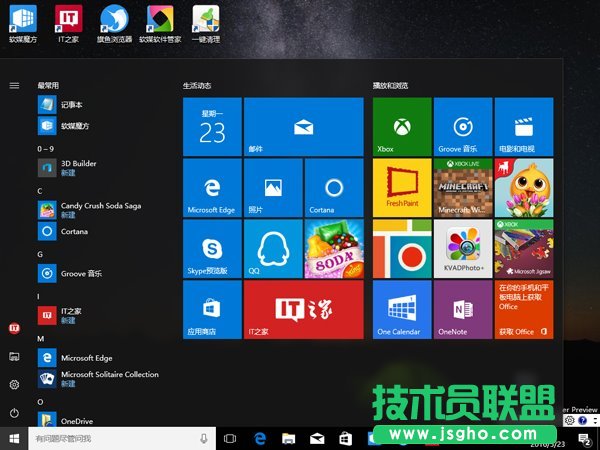Viewport: 600px width, 450px height.
Task: Click the 0–9 letter group header
Action: 46,149
